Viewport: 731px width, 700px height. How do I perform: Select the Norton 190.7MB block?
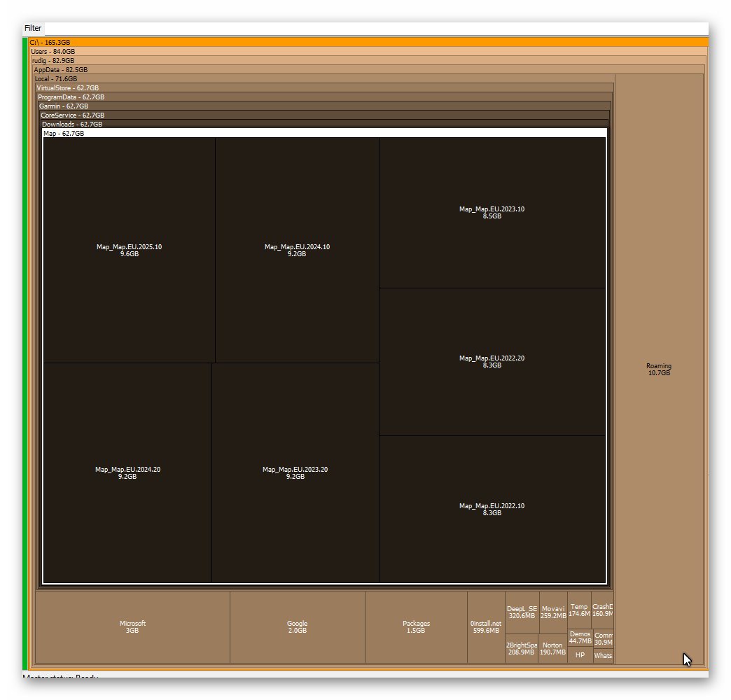(553, 648)
